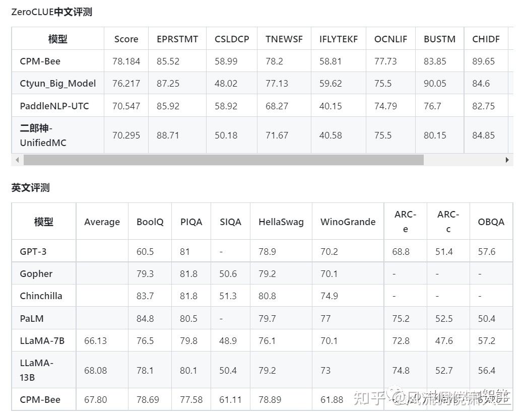Viewport: 525px width, 420px height.
Task: Click the CSLDCP column header
Action: [232, 39]
